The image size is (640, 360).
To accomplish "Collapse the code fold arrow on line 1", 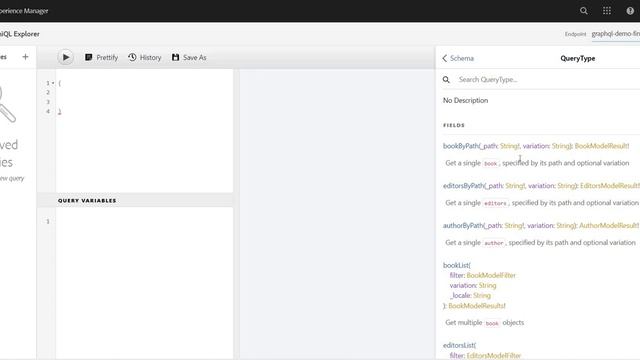I will pyautogui.click(x=53, y=83).
